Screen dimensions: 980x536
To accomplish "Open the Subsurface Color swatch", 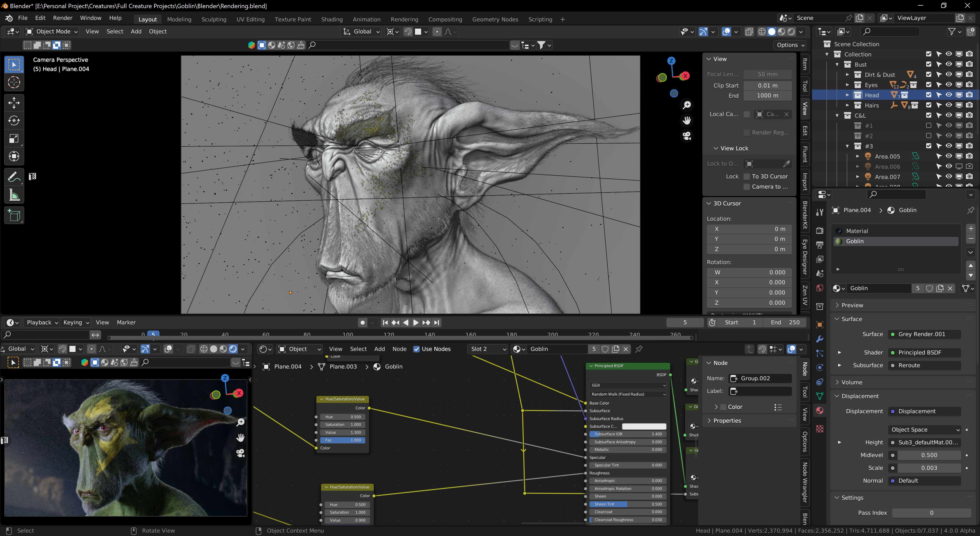I will coord(644,426).
